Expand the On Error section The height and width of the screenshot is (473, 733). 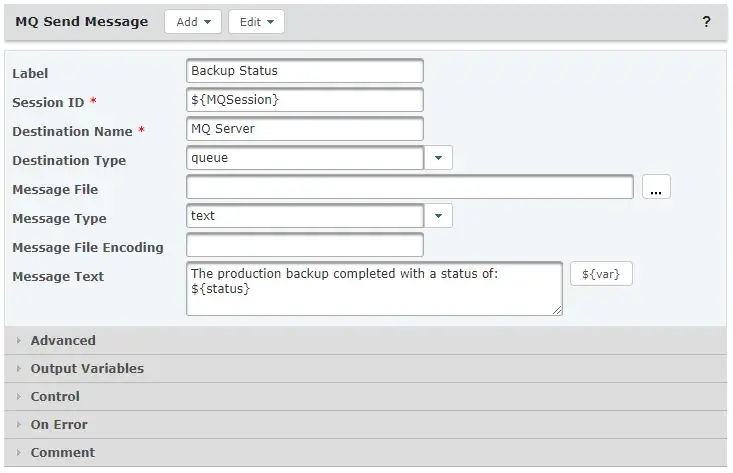[59, 425]
